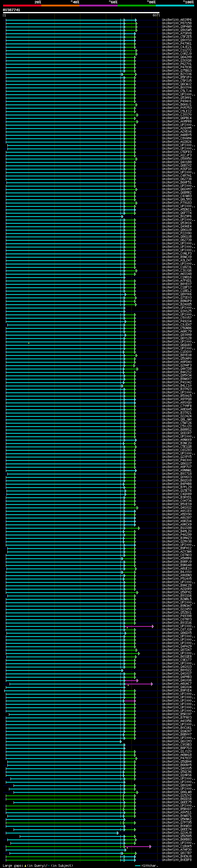The width and height of the screenshot is (197, 868).
Task: Select hit UniRef100_A4S956
Action: click(176, 721)
